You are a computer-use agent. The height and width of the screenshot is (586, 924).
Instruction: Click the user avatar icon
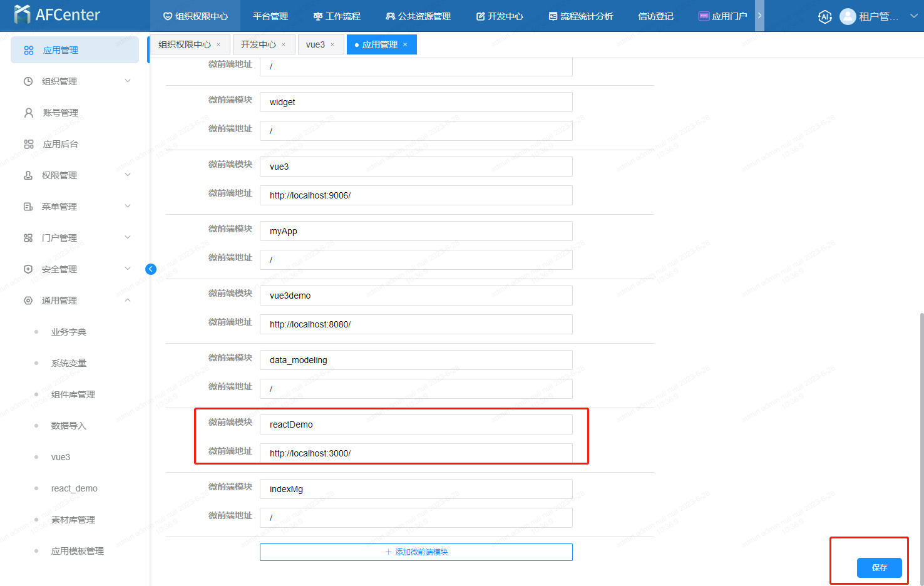click(848, 17)
